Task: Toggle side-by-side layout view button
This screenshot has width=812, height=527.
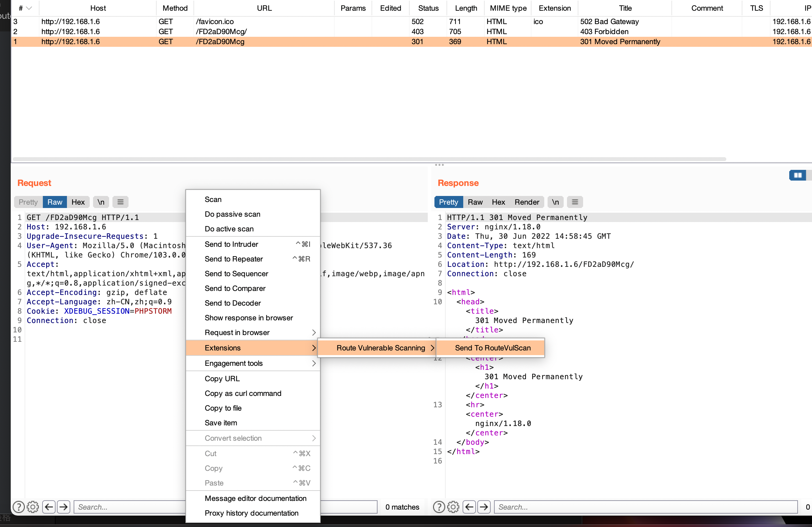Action: [x=798, y=175]
